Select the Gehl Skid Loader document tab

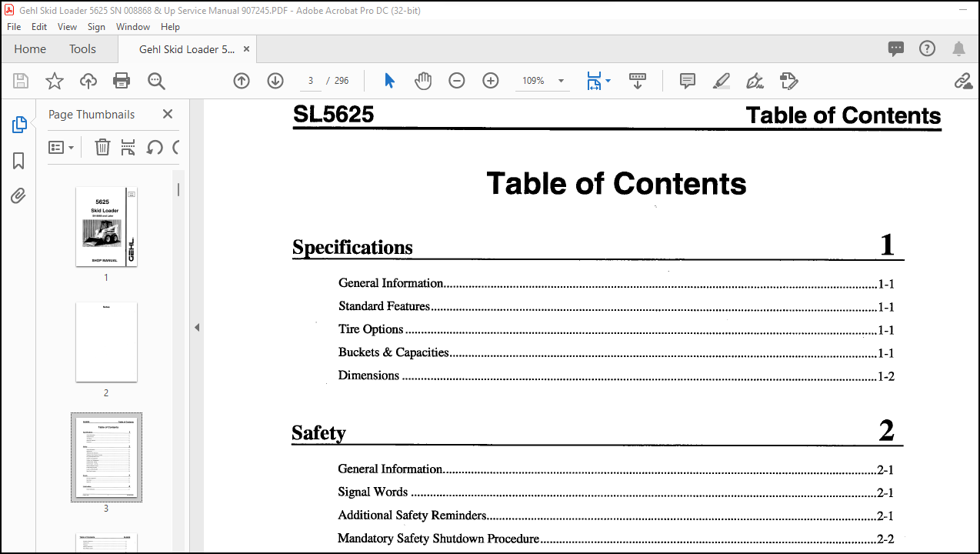187,49
